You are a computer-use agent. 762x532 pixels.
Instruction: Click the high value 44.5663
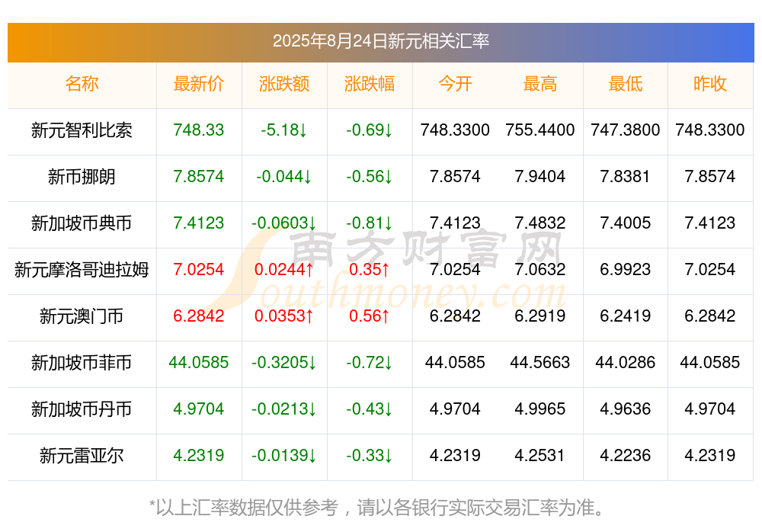[540, 362]
